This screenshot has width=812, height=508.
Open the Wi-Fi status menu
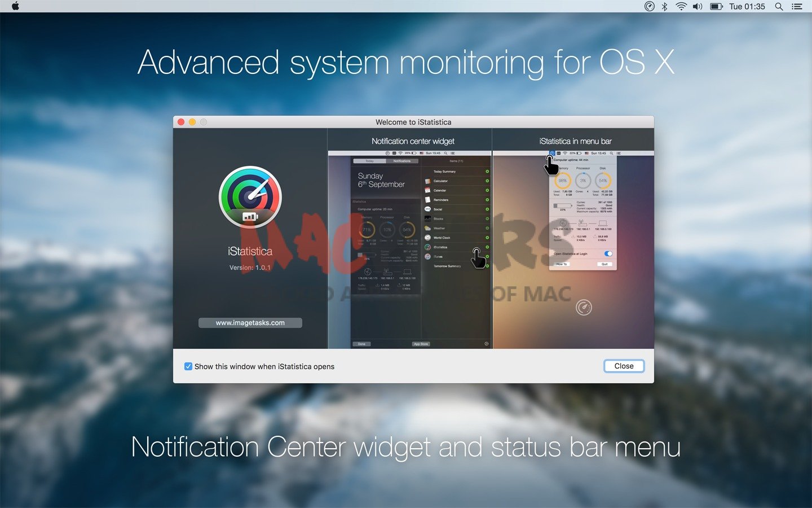click(x=681, y=6)
